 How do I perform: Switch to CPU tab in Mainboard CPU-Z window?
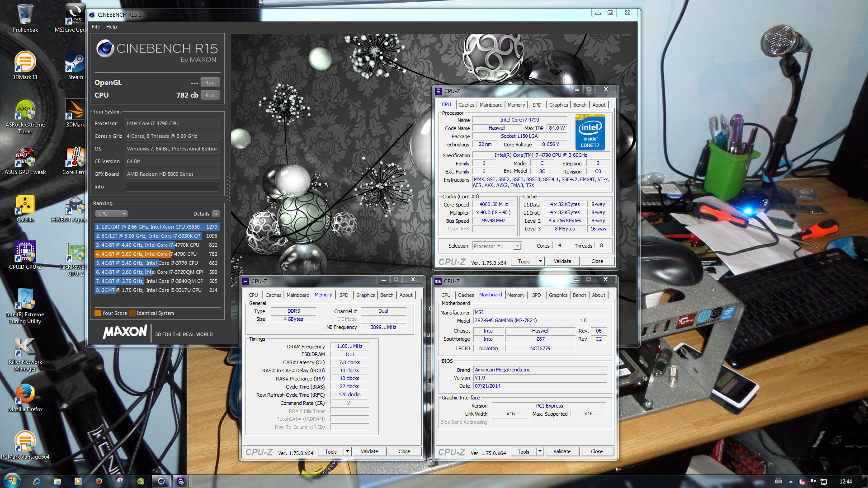(x=446, y=295)
